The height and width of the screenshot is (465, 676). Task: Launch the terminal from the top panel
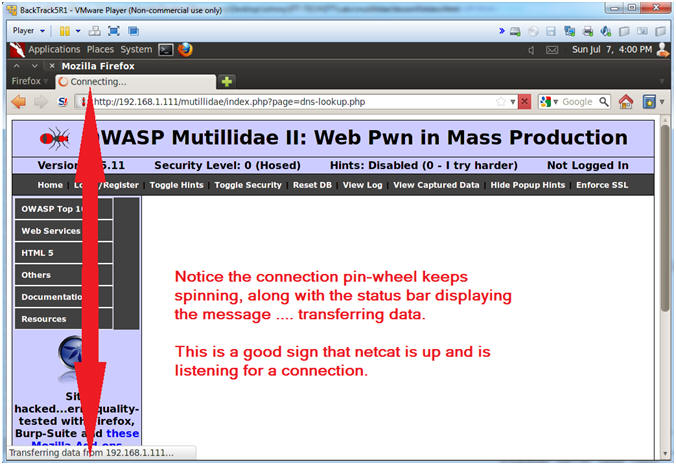(x=166, y=50)
